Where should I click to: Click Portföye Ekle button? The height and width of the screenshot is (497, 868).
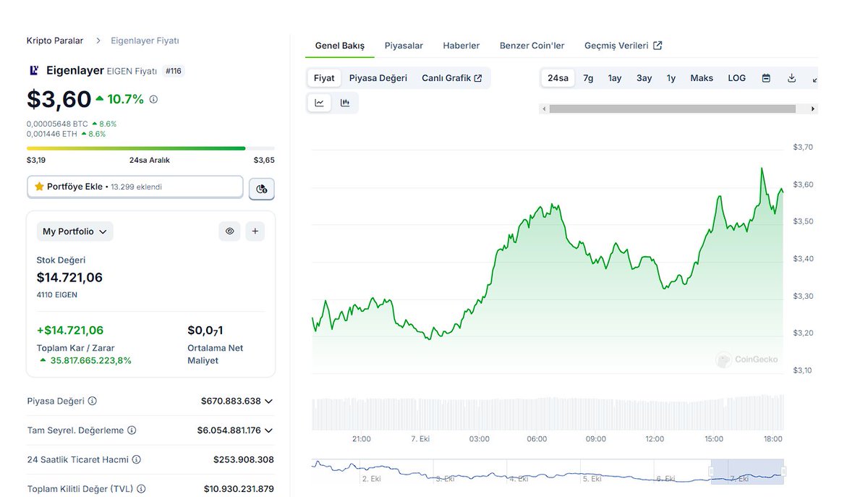point(135,187)
